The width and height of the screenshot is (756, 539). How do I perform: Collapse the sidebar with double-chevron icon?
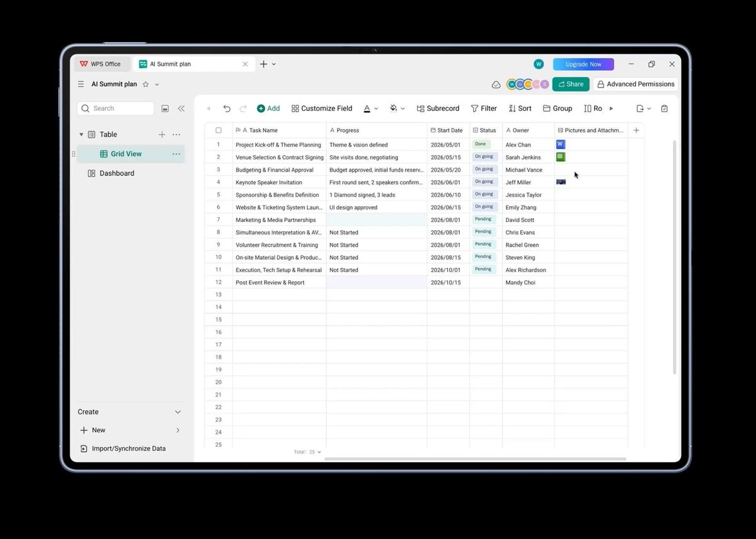[x=181, y=108]
